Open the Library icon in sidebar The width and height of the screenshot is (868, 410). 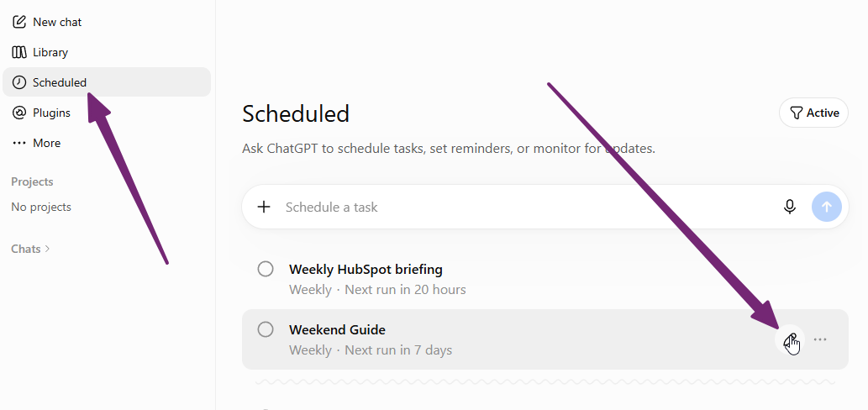[18, 53]
